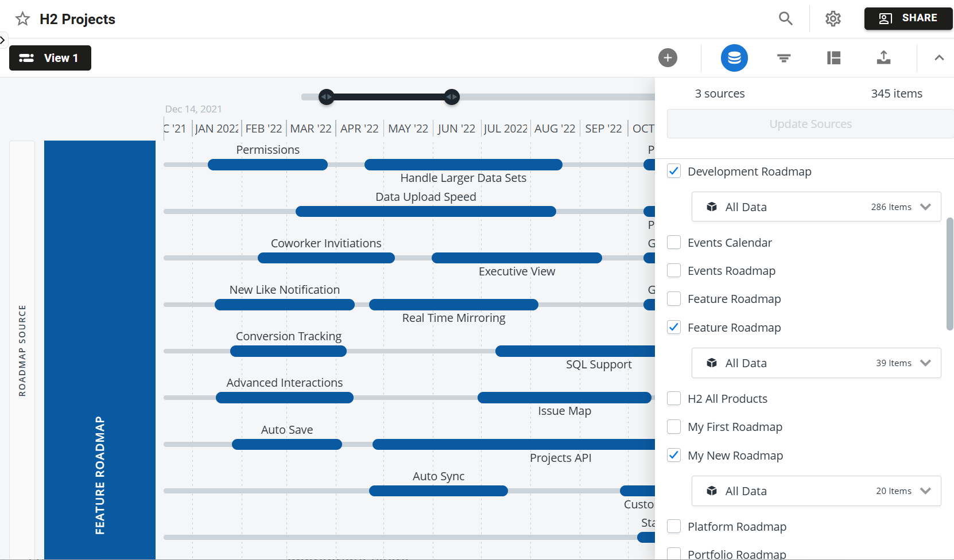Switch to View 1
The width and height of the screenshot is (954, 560).
(x=50, y=57)
